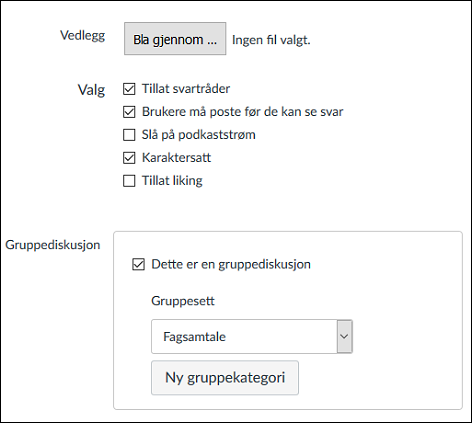Click the Karaktersatt label text
This screenshot has width=472, height=423.
[176, 158]
